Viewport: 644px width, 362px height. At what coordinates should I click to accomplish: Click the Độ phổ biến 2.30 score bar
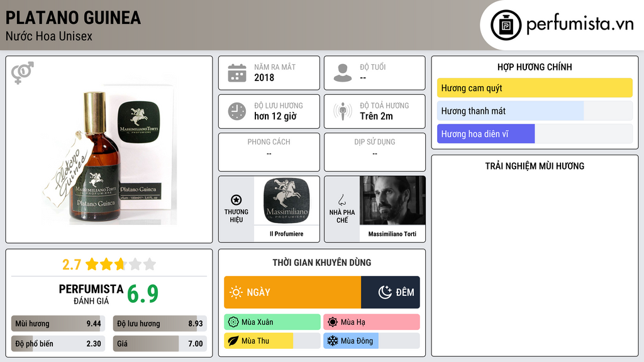58,344
